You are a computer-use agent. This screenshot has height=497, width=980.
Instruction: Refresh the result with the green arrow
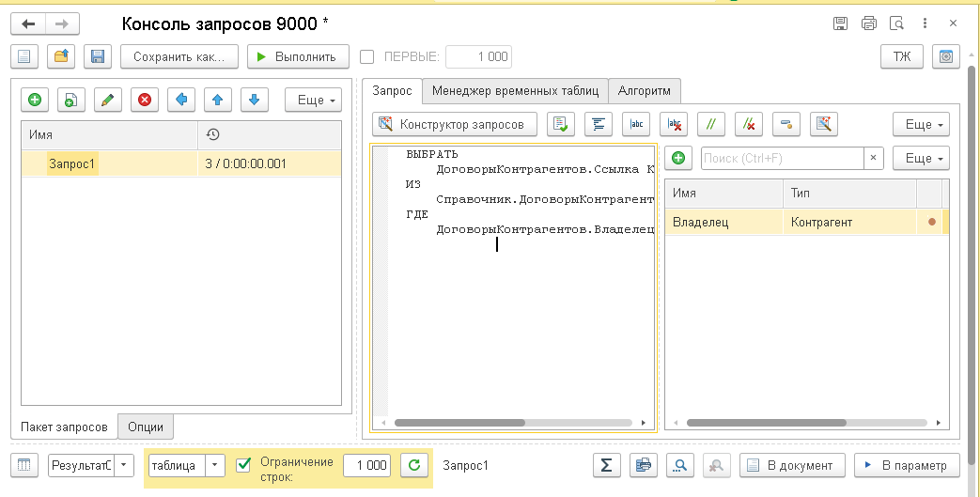coord(413,465)
